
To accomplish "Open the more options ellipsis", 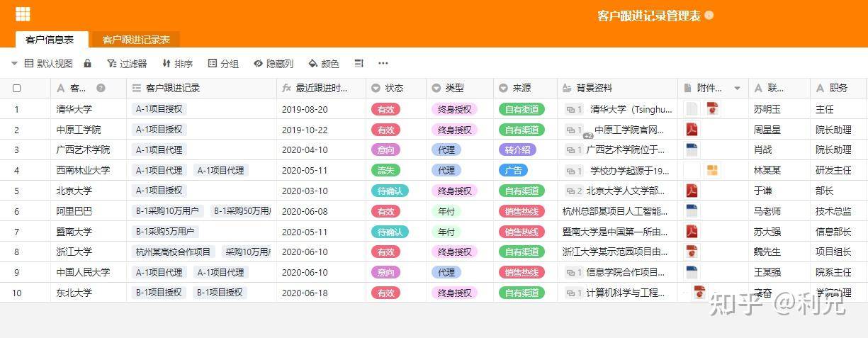I will (383, 63).
